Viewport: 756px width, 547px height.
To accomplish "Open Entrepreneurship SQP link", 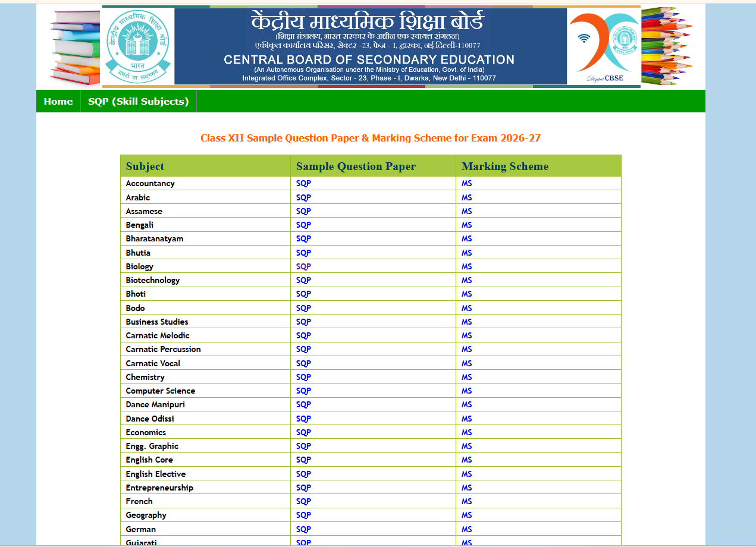I will (304, 488).
